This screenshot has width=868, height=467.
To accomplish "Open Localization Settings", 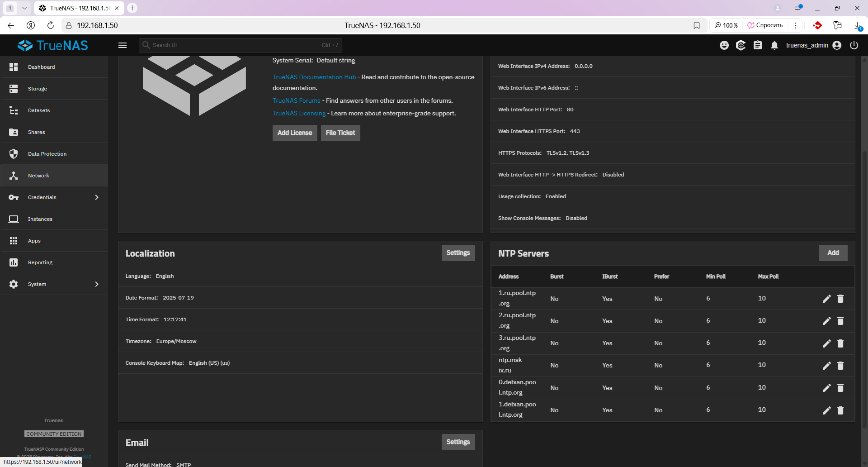I will click(458, 253).
